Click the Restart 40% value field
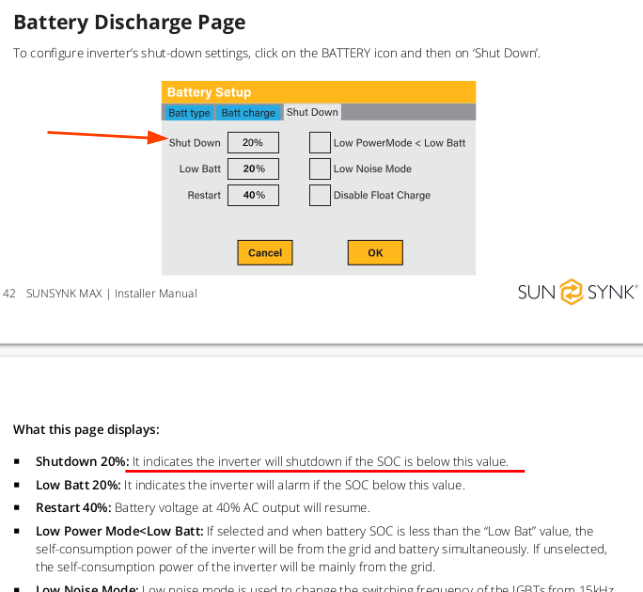The width and height of the screenshot is (643, 592). [253, 195]
